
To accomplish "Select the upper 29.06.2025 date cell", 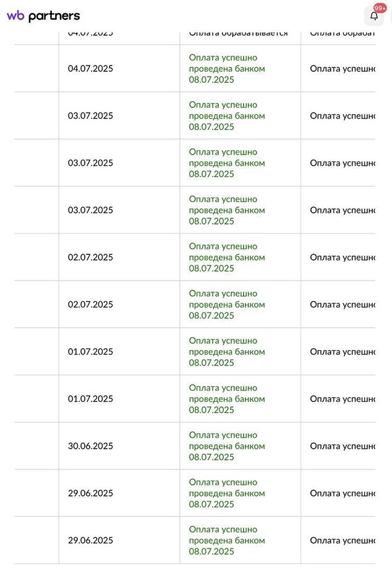I will click(90, 494).
